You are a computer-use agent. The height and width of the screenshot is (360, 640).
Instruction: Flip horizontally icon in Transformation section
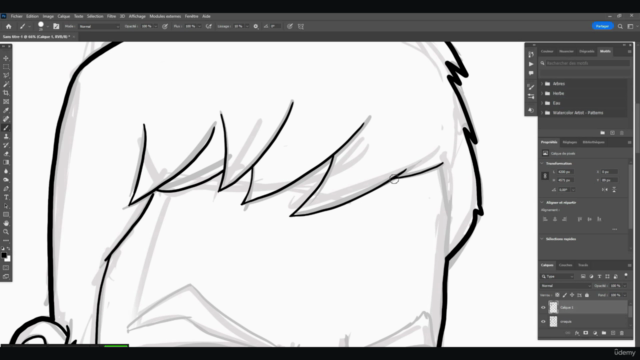click(604, 190)
